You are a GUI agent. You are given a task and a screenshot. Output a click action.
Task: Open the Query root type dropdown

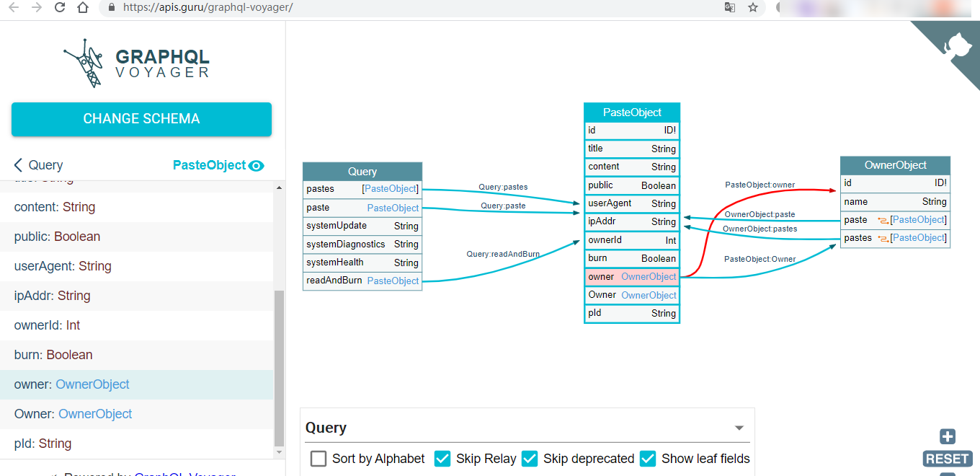coord(527,428)
